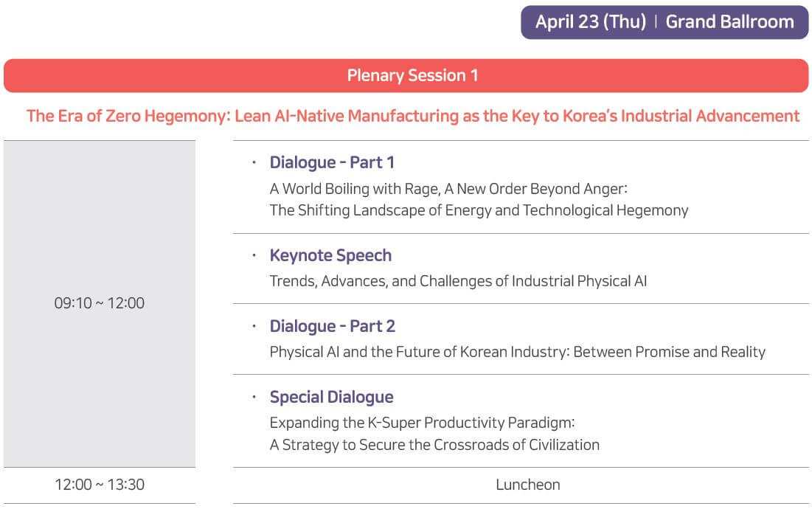
Task: Open the Keynote Speech heading
Action: click(x=330, y=255)
